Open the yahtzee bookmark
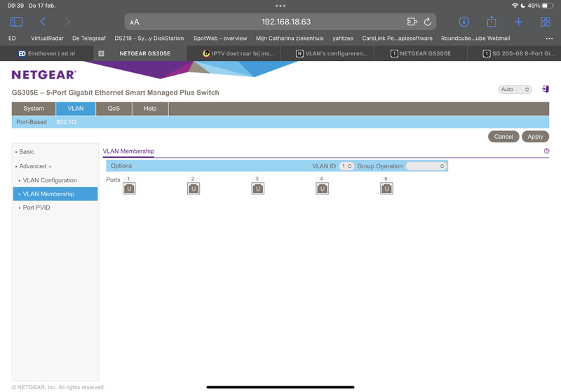 (343, 39)
